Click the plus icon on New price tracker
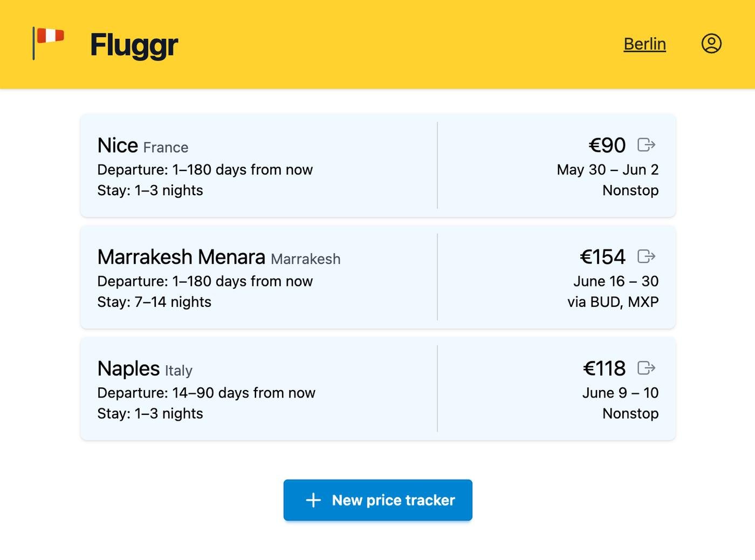This screenshot has width=755, height=560. click(313, 500)
